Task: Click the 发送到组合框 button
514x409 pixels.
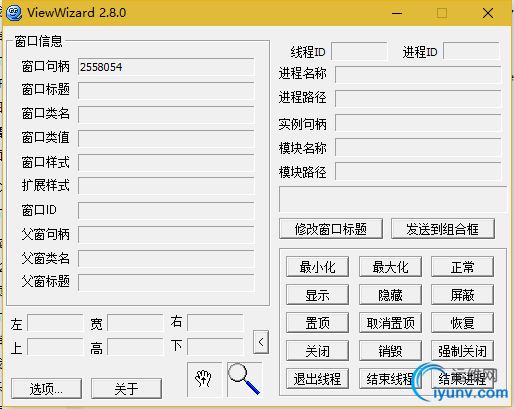Action: pyautogui.click(x=443, y=229)
